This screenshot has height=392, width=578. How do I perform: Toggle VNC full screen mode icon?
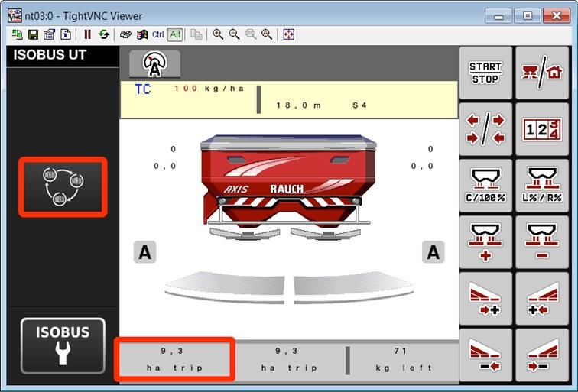pos(288,34)
